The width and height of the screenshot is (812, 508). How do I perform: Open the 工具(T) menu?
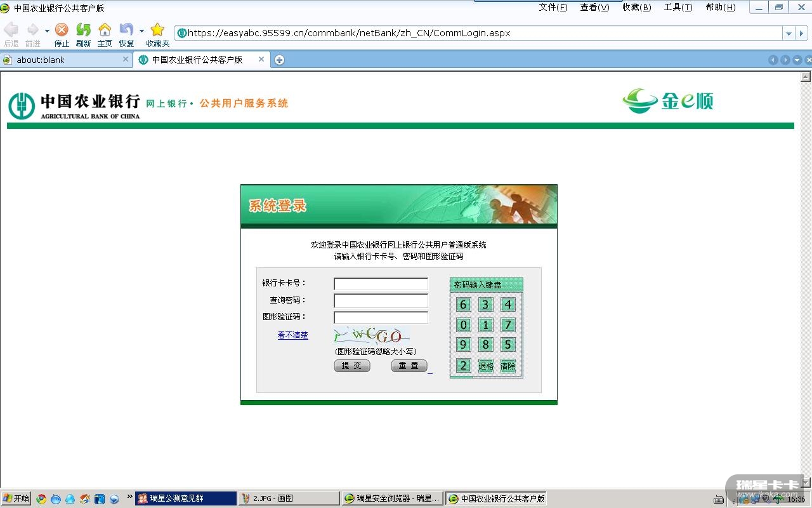pos(678,7)
